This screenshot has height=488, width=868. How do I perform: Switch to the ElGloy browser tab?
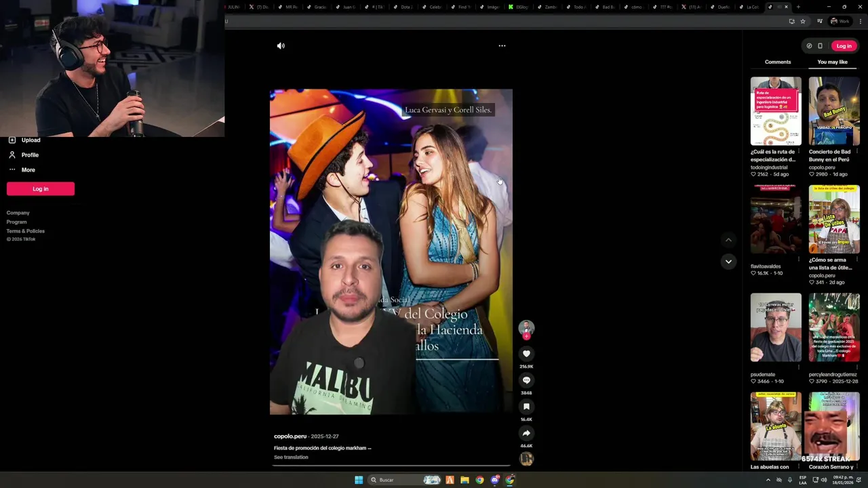(519, 7)
